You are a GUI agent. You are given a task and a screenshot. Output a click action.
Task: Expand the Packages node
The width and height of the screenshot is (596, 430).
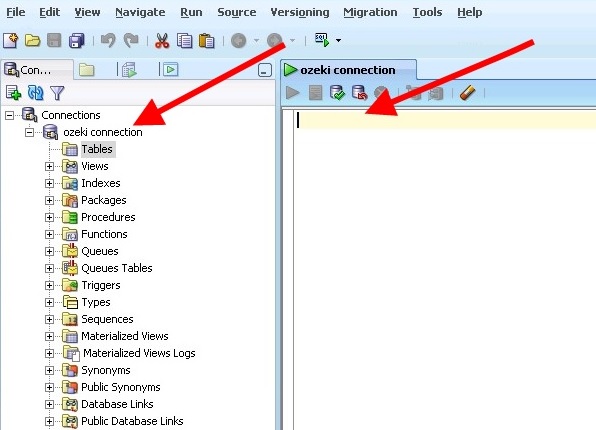click(49, 200)
